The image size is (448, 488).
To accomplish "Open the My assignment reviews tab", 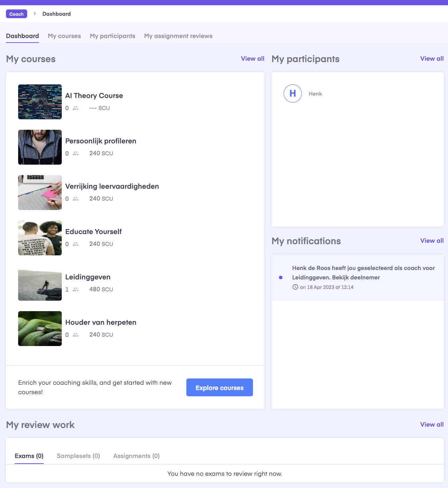I will point(178,36).
